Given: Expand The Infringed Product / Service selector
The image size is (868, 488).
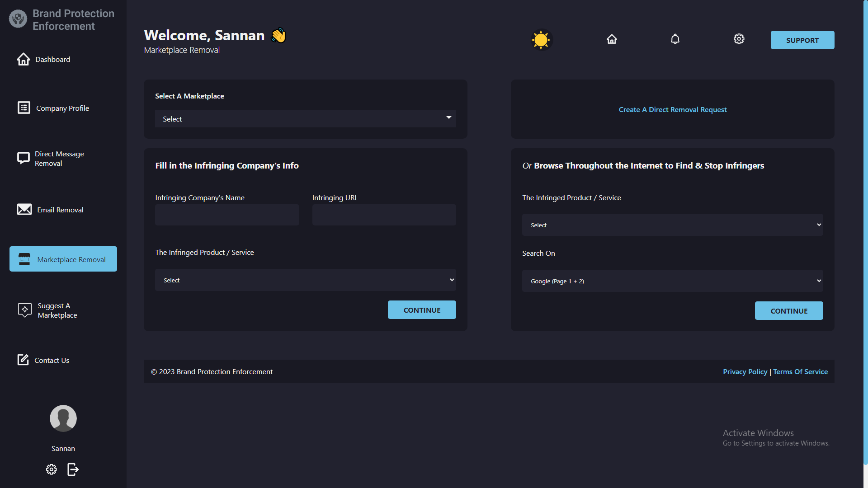Looking at the screenshot, I should tap(306, 280).
